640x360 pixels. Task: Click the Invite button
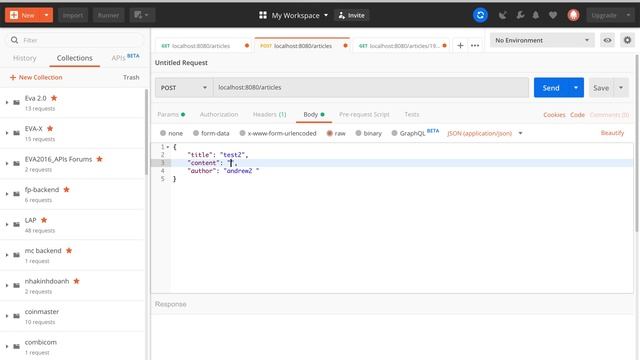click(351, 15)
